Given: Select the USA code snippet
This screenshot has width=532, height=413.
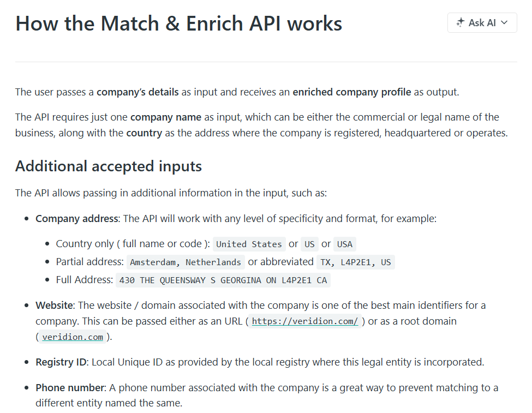Looking at the screenshot, I should (344, 244).
